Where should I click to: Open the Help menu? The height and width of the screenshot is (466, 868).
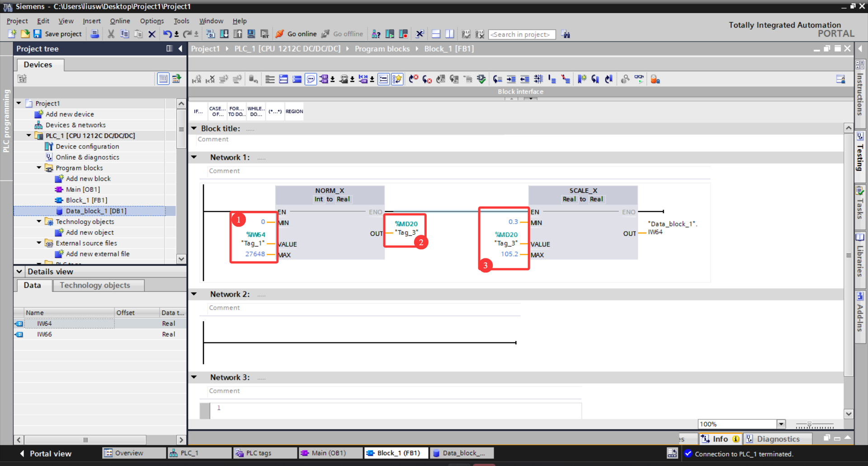click(240, 21)
